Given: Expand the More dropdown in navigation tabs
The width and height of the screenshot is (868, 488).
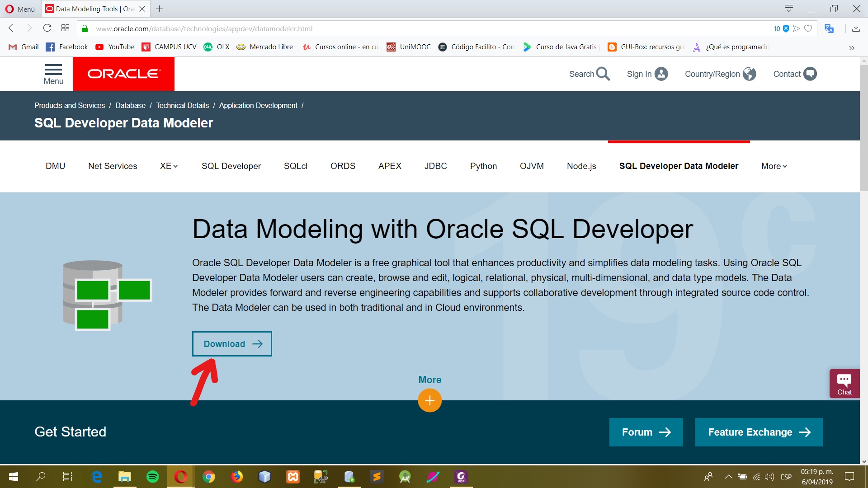Looking at the screenshot, I should point(774,166).
